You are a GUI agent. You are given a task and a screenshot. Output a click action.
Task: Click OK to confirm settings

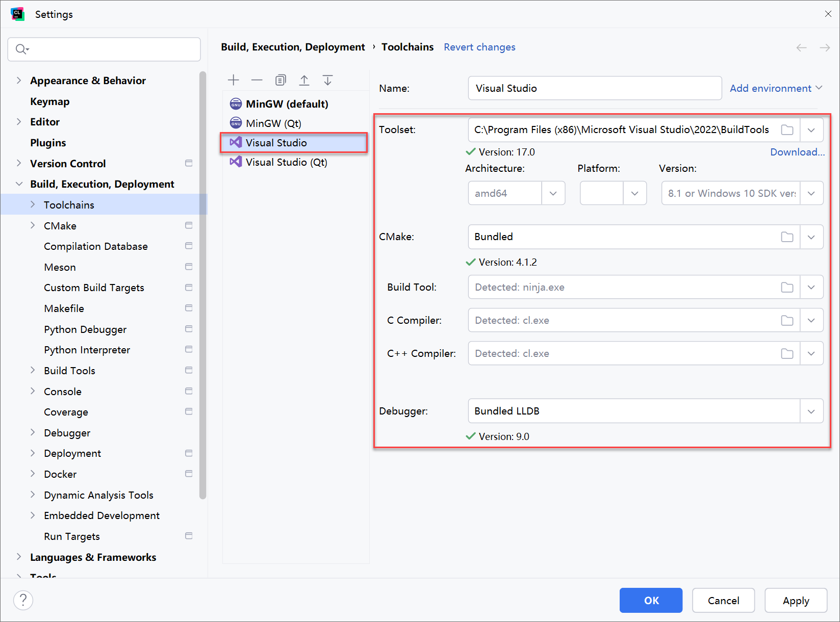coord(651,601)
